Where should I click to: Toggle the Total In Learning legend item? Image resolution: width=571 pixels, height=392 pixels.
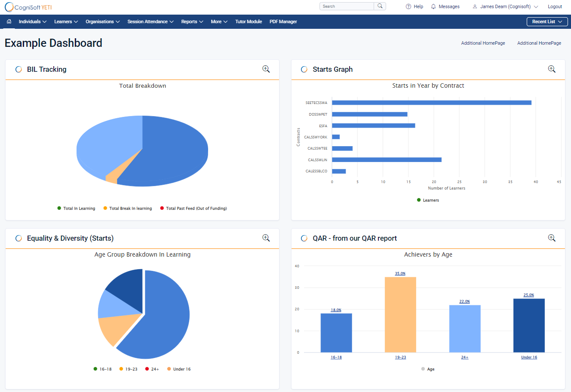pyautogui.click(x=77, y=208)
